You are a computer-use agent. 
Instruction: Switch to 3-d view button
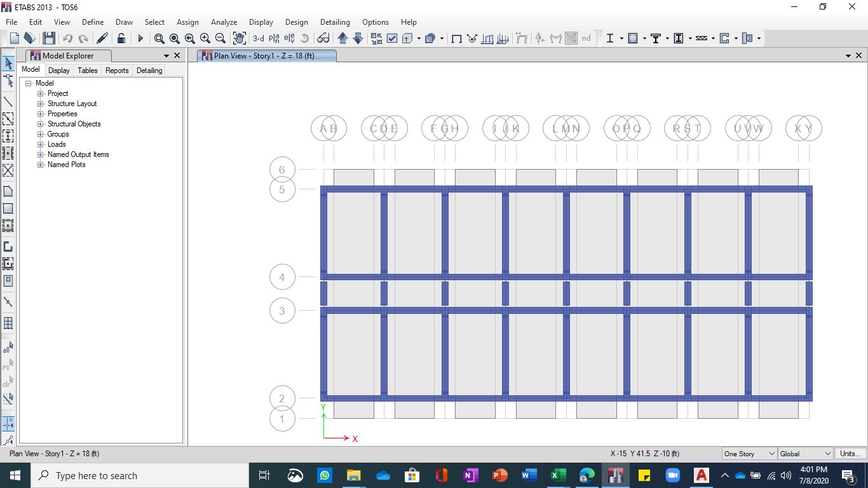tap(258, 38)
